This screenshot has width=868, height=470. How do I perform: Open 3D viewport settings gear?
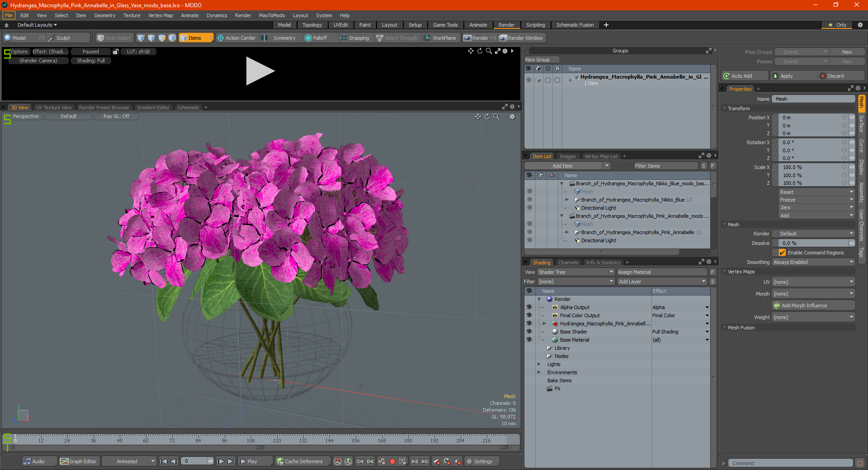(x=512, y=117)
